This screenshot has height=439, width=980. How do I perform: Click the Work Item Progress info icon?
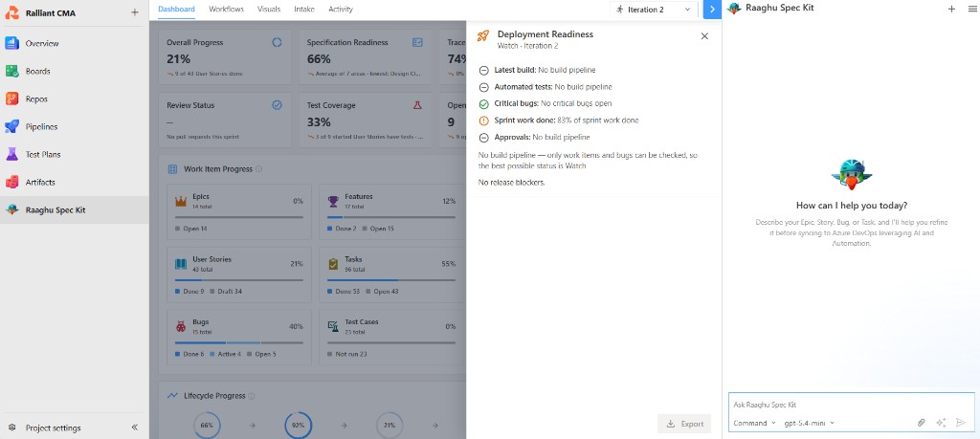(x=258, y=169)
